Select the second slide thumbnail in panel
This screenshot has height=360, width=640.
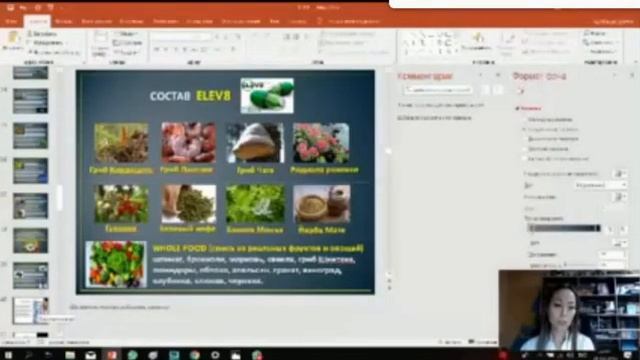[x=31, y=101]
